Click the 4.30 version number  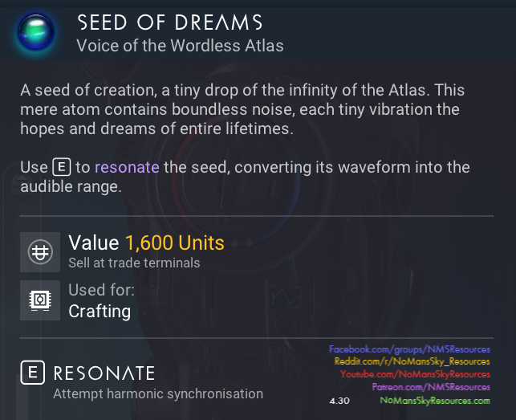(339, 400)
